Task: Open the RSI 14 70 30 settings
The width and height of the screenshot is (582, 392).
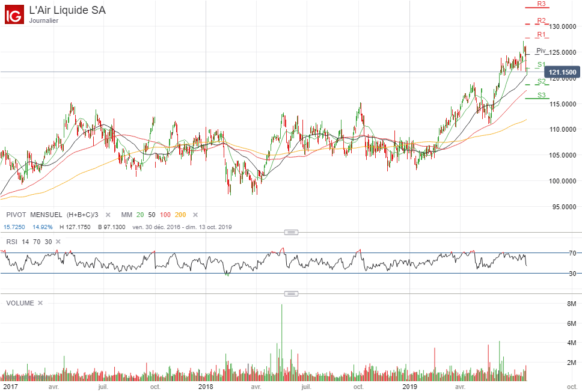Action: pyautogui.click(x=29, y=242)
